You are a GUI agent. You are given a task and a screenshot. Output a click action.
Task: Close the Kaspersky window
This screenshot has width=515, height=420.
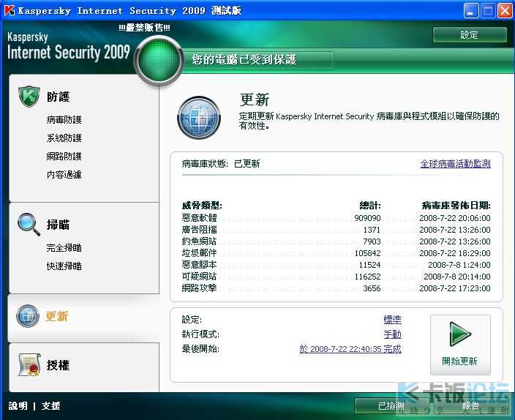505,11
